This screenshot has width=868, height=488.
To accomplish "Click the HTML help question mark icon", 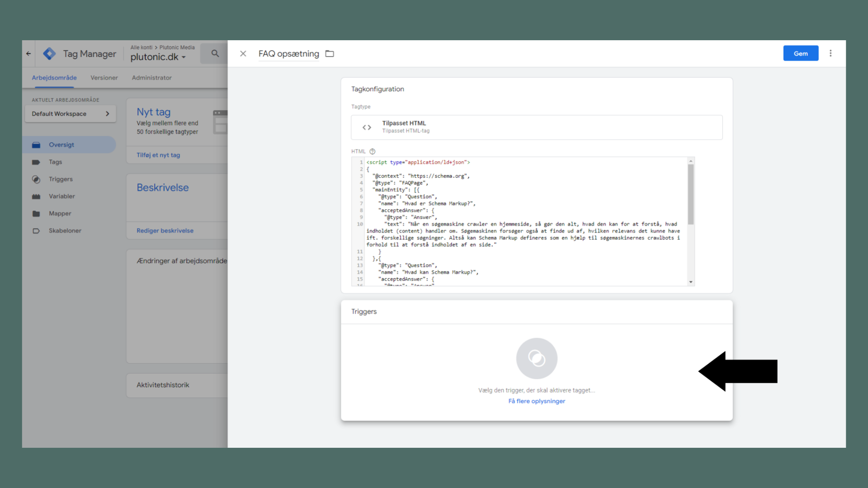I will [x=373, y=151].
